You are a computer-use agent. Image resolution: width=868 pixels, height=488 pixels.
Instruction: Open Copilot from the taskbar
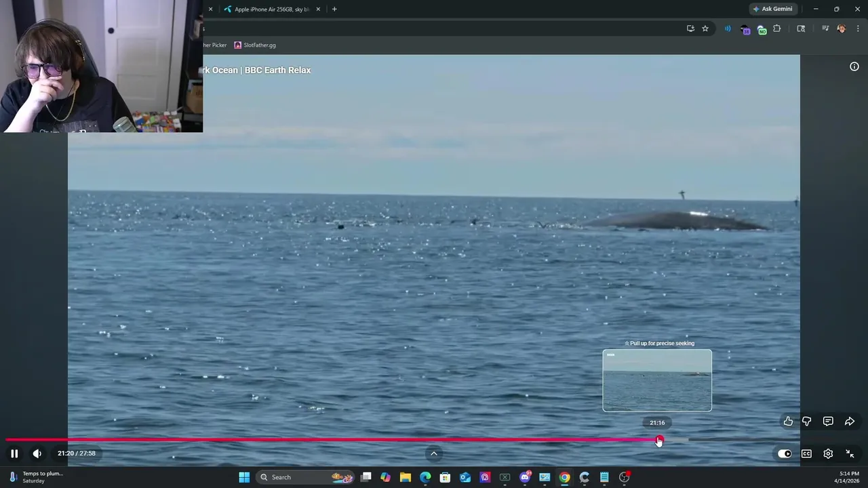tap(385, 477)
